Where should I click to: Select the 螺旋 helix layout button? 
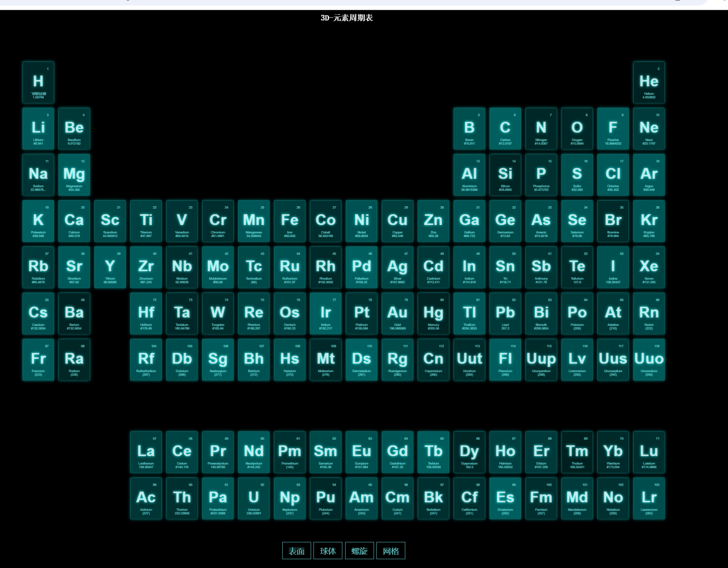pos(359,551)
